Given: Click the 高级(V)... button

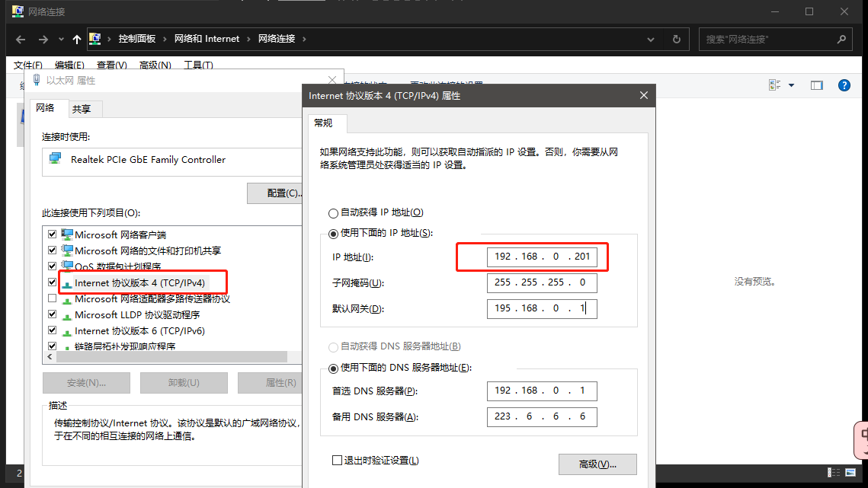Looking at the screenshot, I should 597,464.
